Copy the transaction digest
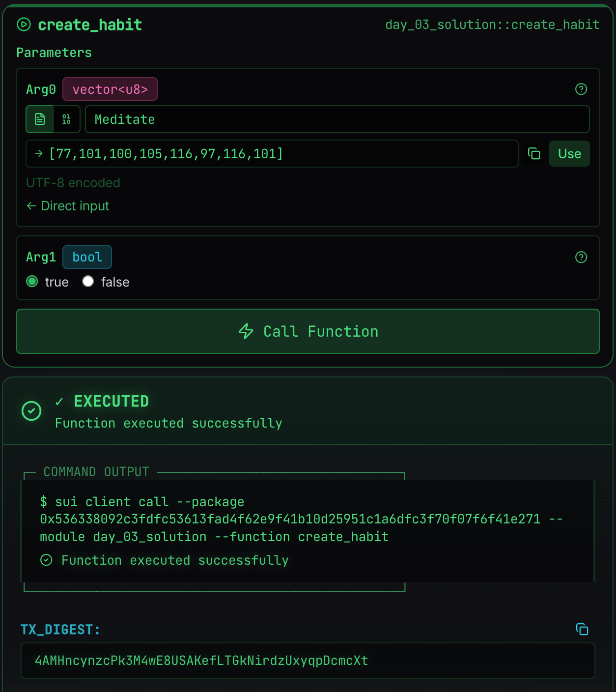 582,629
